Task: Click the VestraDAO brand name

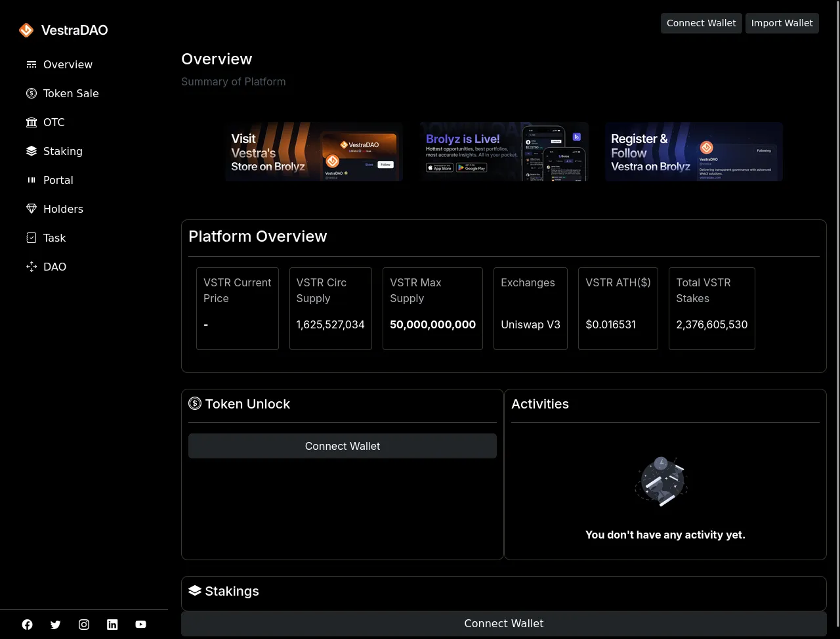Action: 74,30
